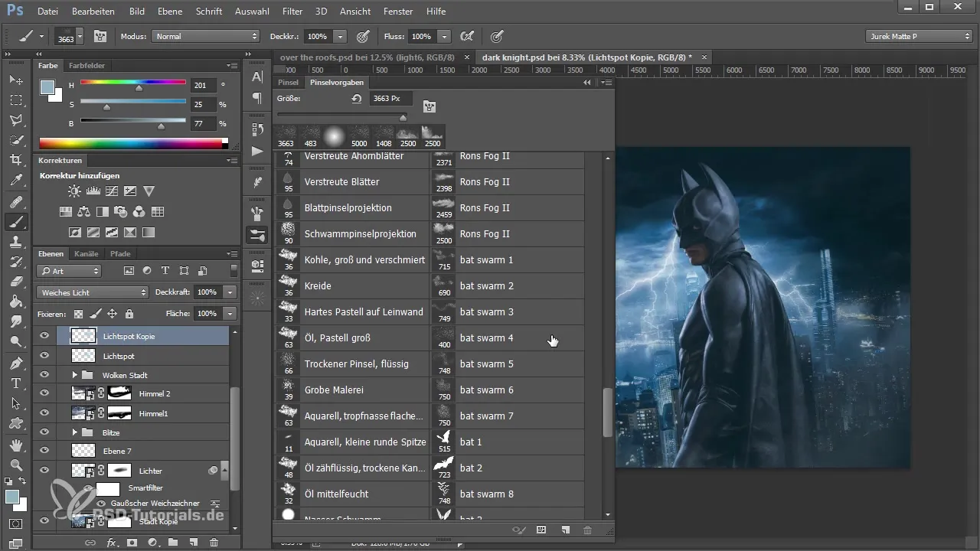Select the Crop tool

click(x=16, y=160)
